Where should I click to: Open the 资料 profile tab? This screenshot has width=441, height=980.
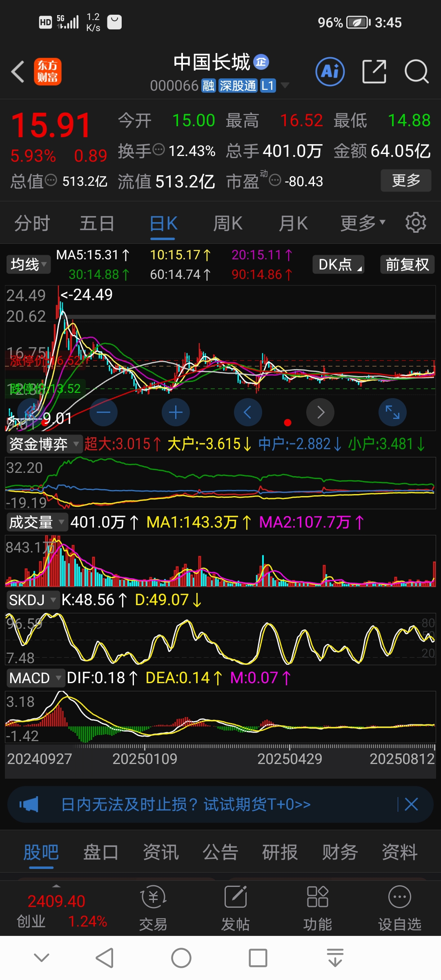399,853
